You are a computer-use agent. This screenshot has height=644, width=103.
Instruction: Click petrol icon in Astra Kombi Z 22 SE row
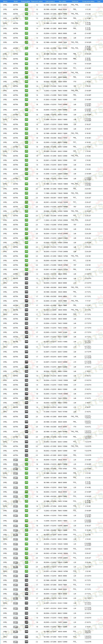(x=26, y=571)
